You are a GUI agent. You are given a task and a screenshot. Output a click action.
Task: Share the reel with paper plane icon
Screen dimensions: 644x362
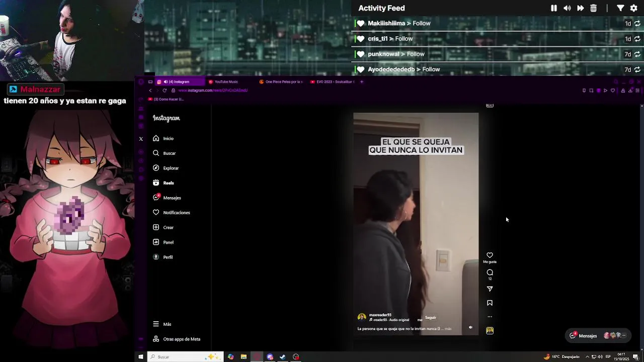pyautogui.click(x=490, y=289)
